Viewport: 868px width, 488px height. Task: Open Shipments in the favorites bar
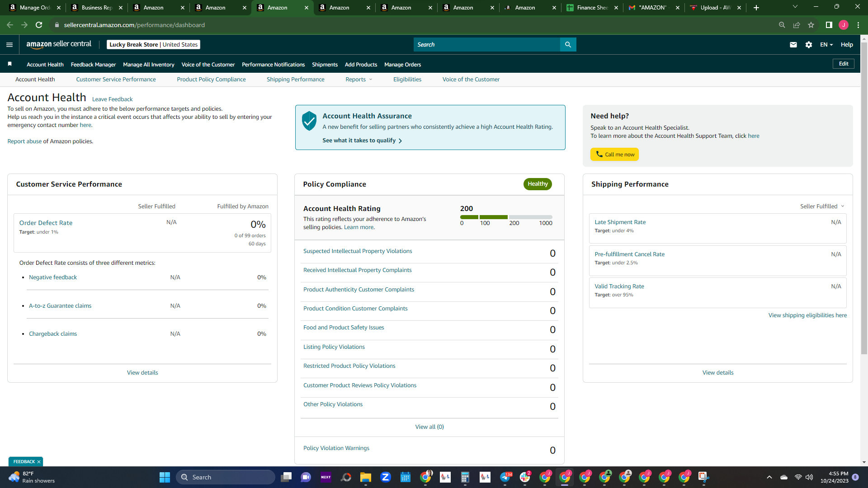(325, 65)
